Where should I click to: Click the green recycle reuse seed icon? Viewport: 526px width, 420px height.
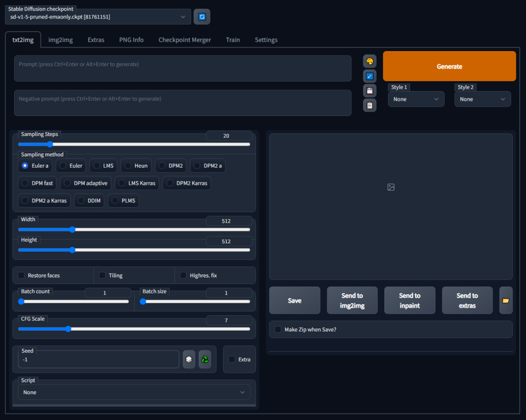click(x=205, y=360)
